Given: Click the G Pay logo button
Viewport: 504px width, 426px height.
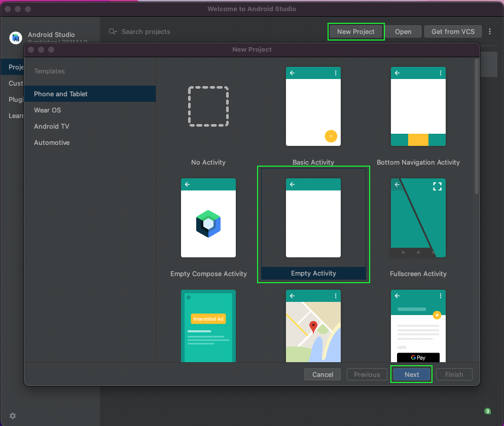Looking at the screenshot, I should pyautogui.click(x=418, y=357).
